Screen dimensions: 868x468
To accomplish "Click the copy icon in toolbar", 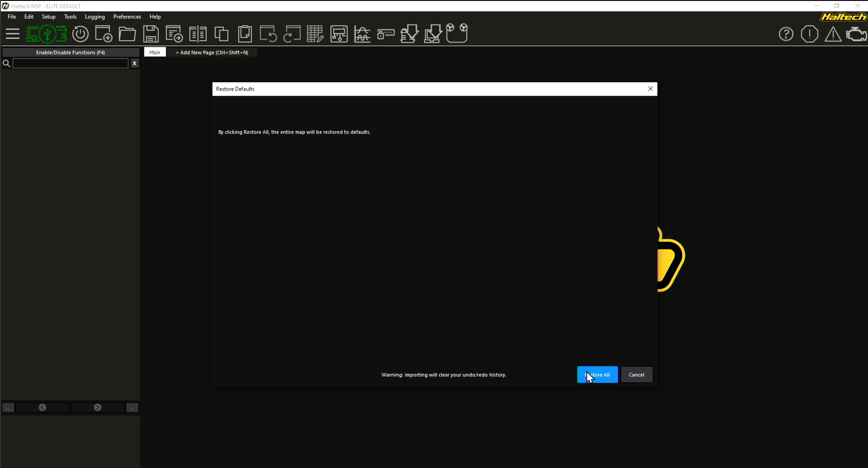I will pyautogui.click(x=221, y=34).
